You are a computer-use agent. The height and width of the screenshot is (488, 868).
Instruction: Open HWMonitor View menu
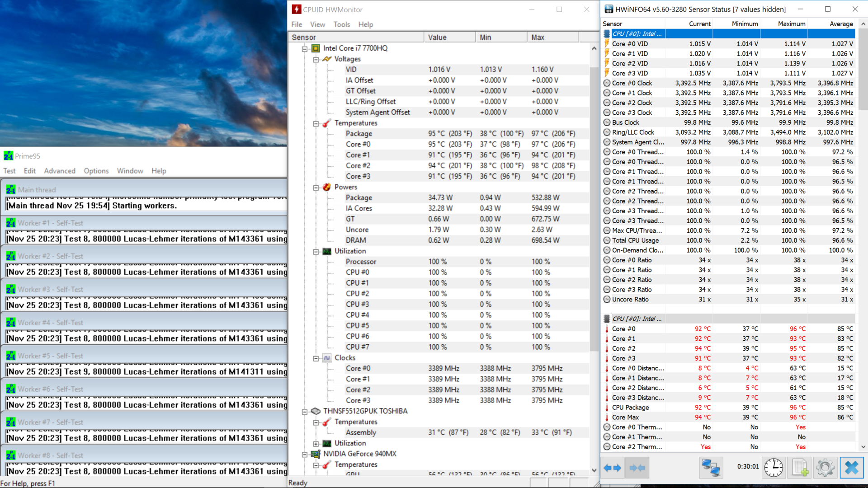317,24
